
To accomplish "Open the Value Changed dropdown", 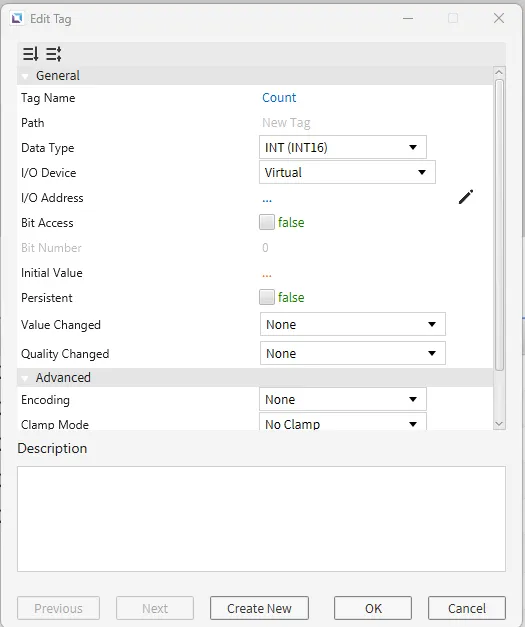I will [353, 324].
